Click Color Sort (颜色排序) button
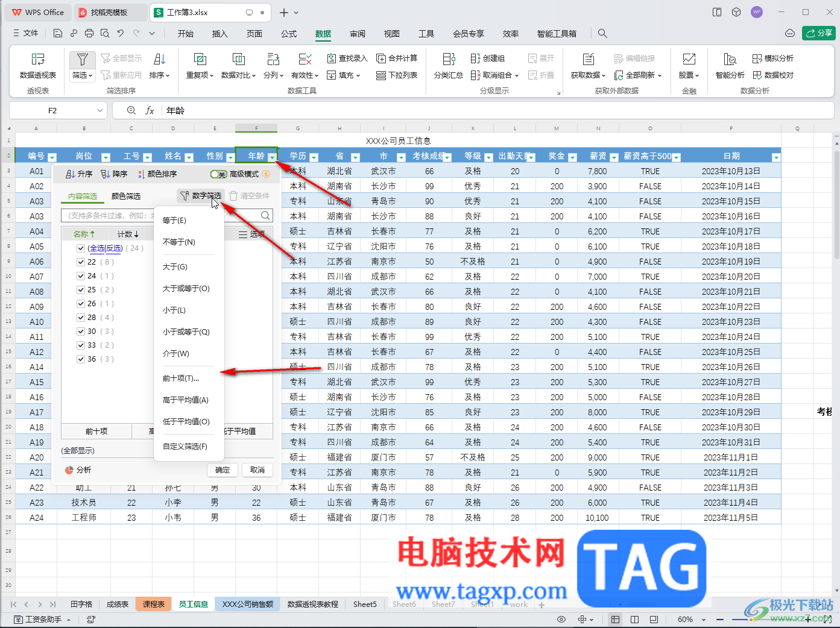 click(x=157, y=174)
